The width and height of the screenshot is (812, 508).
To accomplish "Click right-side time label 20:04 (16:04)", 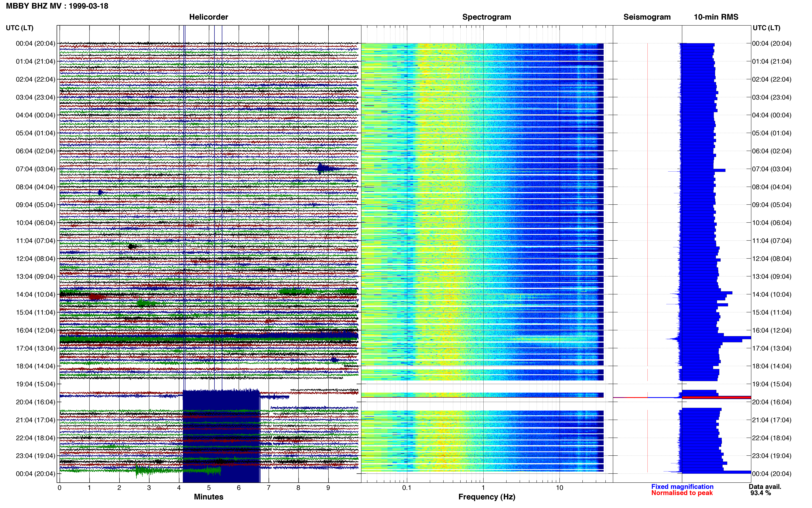I will [x=772, y=402].
